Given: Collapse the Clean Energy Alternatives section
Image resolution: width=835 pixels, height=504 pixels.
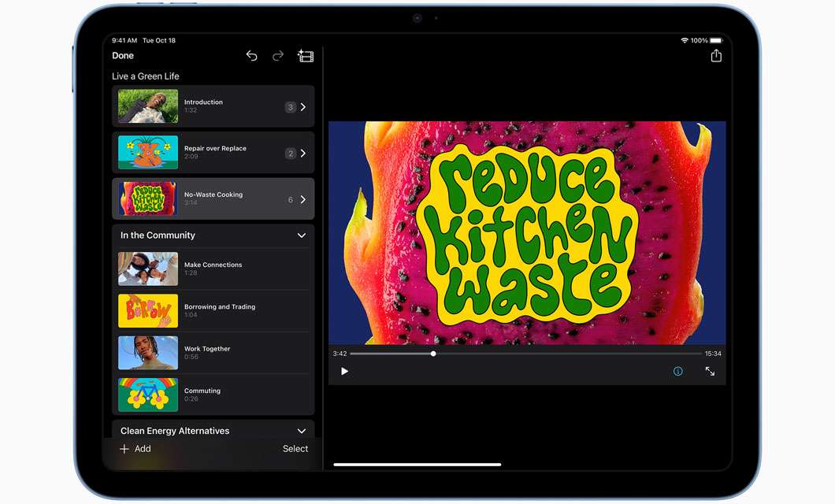Looking at the screenshot, I should [302, 431].
